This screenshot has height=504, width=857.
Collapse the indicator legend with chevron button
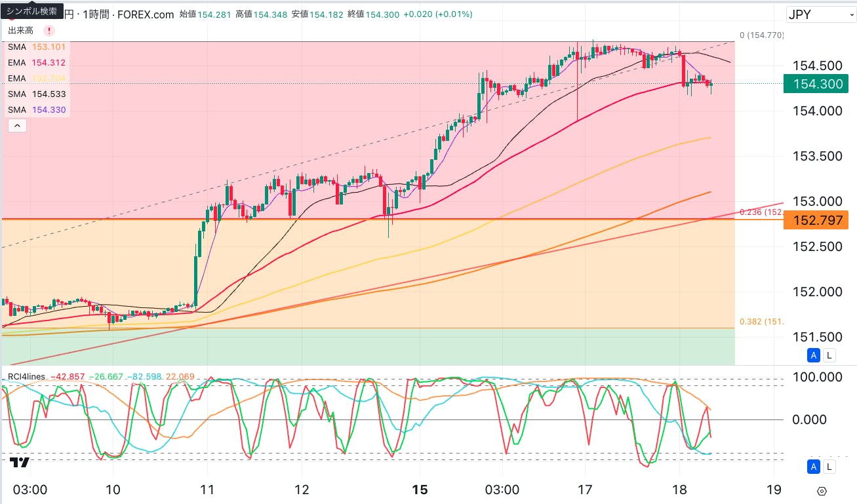click(17, 125)
